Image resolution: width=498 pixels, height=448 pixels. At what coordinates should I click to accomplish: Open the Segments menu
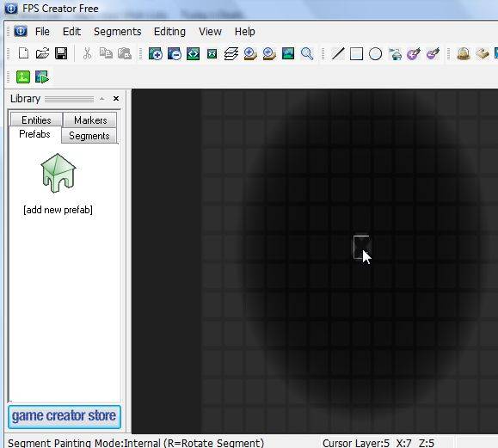pyautogui.click(x=118, y=32)
